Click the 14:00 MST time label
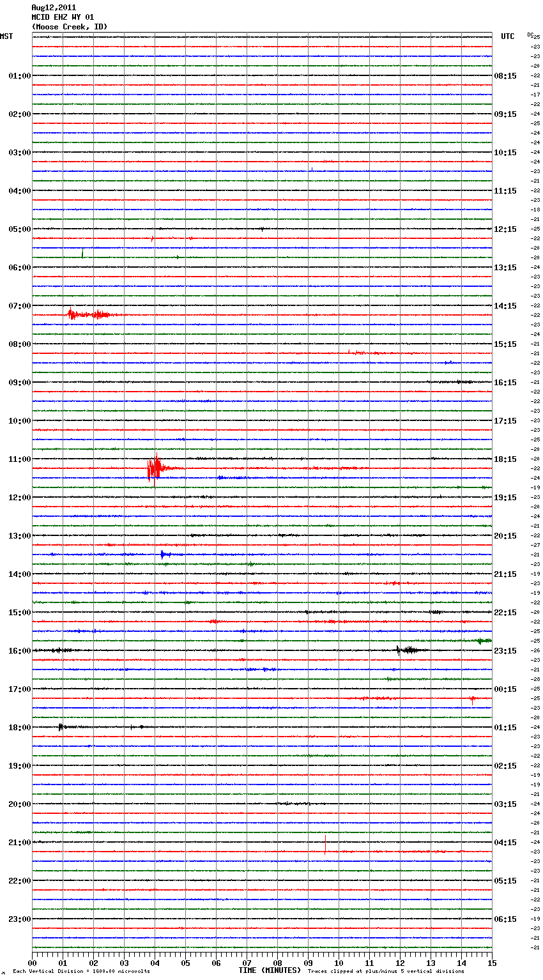Screen dimensions: 543x980 (x=20, y=574)
